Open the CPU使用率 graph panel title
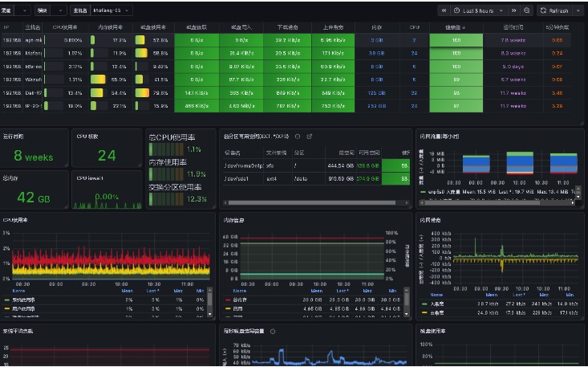Image resolution: width=588 pixels, height=367 pixels. pos(16,219)
